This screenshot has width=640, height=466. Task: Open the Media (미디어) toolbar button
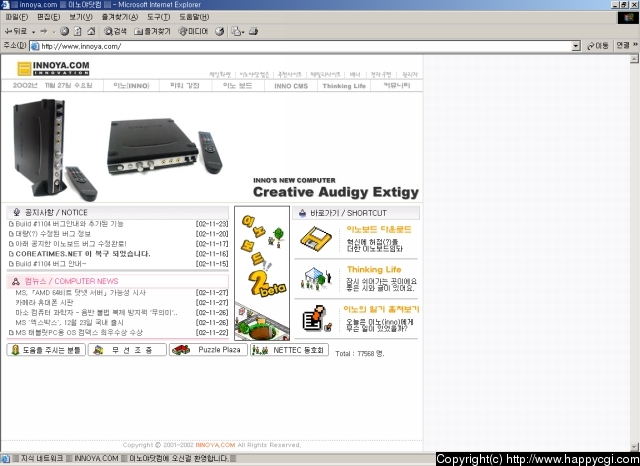193,31
